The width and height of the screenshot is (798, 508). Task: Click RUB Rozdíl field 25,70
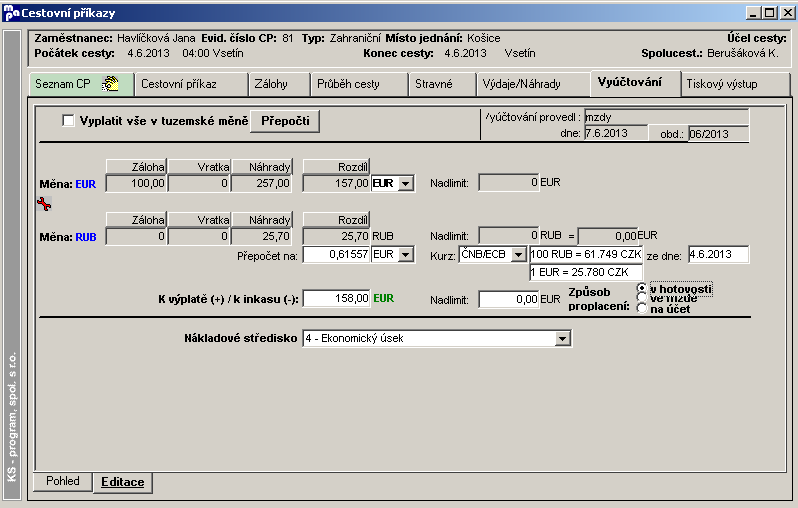(336, 236)
